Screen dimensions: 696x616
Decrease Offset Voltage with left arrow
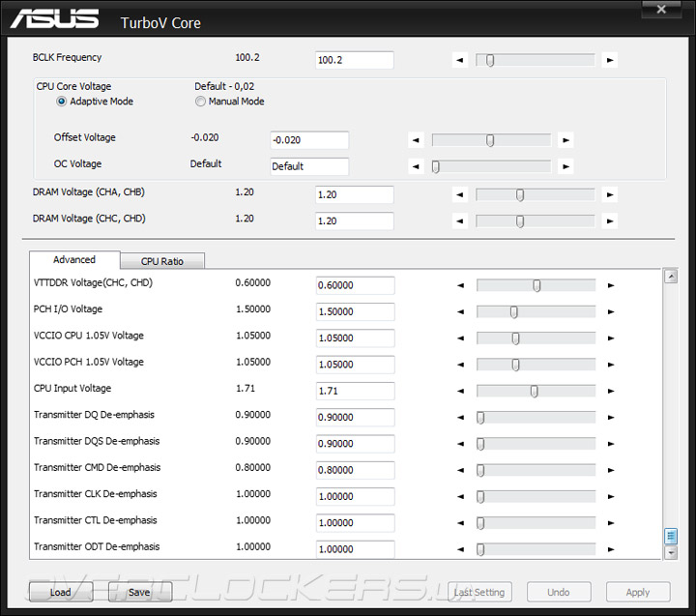click(416, 140)
